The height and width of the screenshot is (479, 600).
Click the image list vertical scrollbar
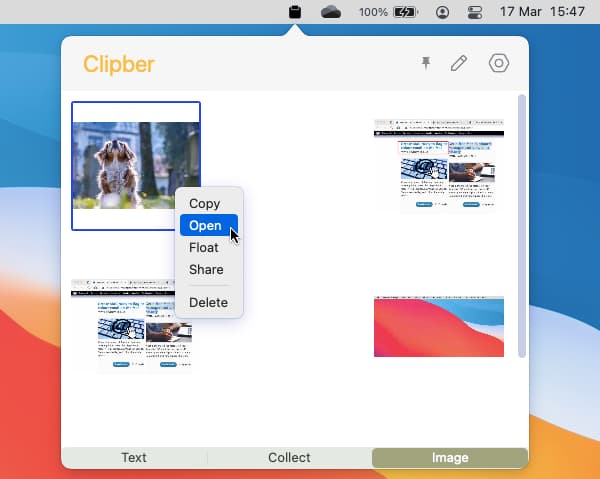coord(522,226)
